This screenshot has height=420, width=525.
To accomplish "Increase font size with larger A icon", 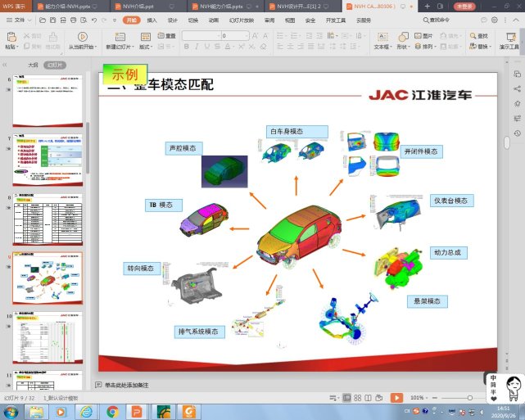I will pyautogui.click(x=256, y=35).
